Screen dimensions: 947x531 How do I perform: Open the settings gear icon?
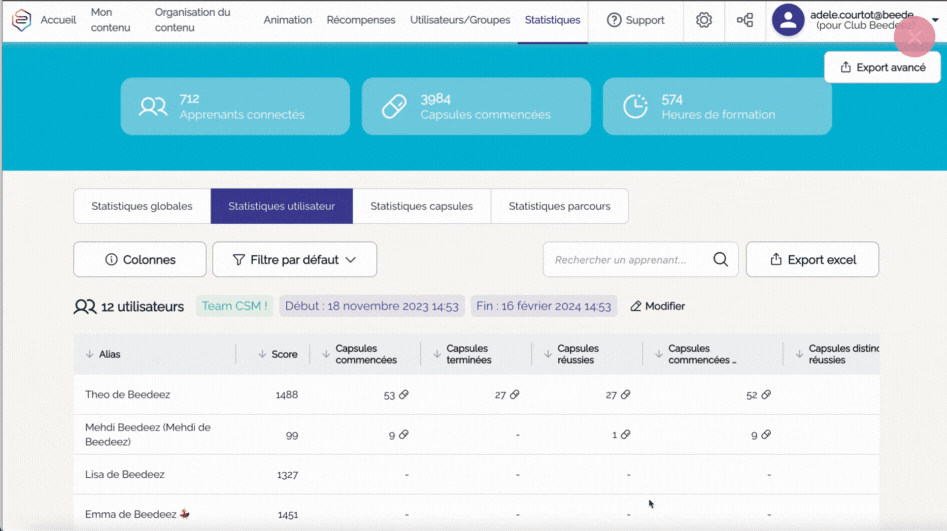(704, 20)
